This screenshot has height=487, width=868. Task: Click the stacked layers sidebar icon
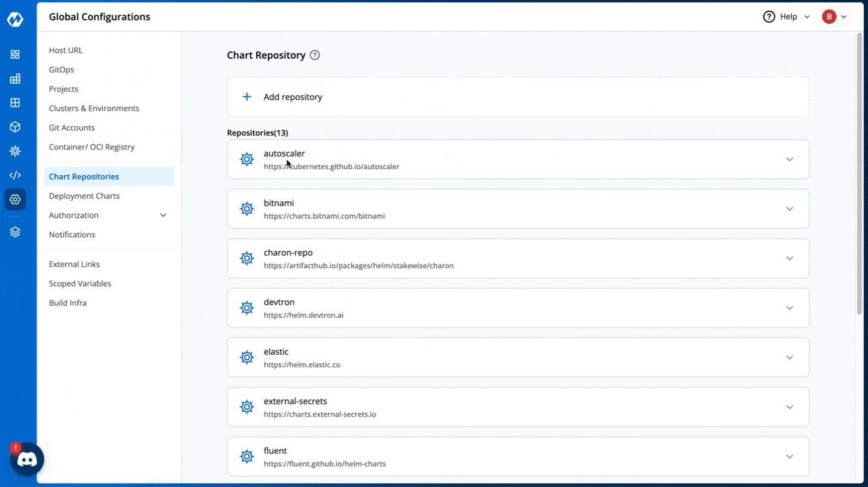(15, 231)
